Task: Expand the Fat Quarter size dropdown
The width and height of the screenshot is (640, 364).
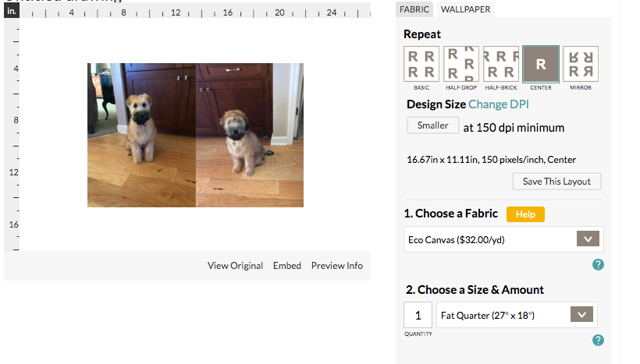Action: pyautogui.click(x=517, y=315)
